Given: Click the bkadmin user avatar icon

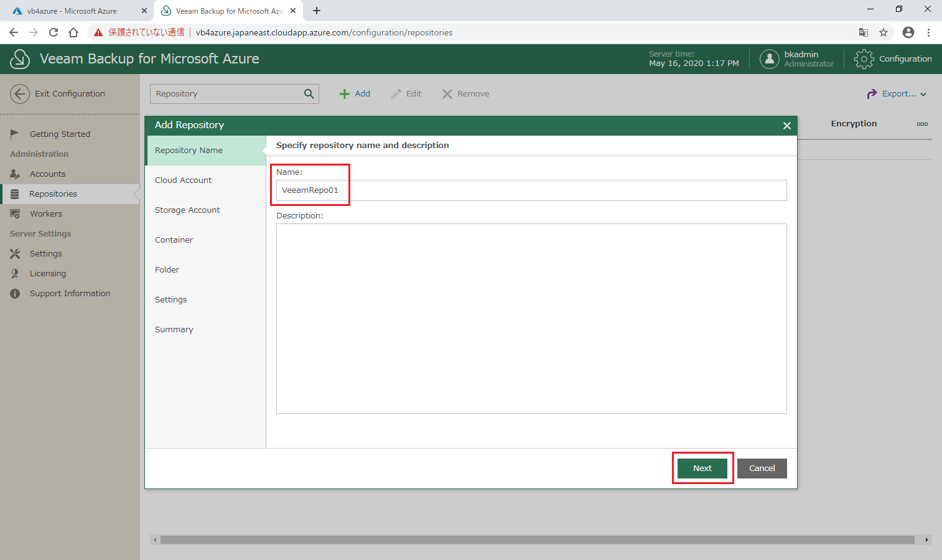Looking at the screenshot, I should tap(770, 59).
